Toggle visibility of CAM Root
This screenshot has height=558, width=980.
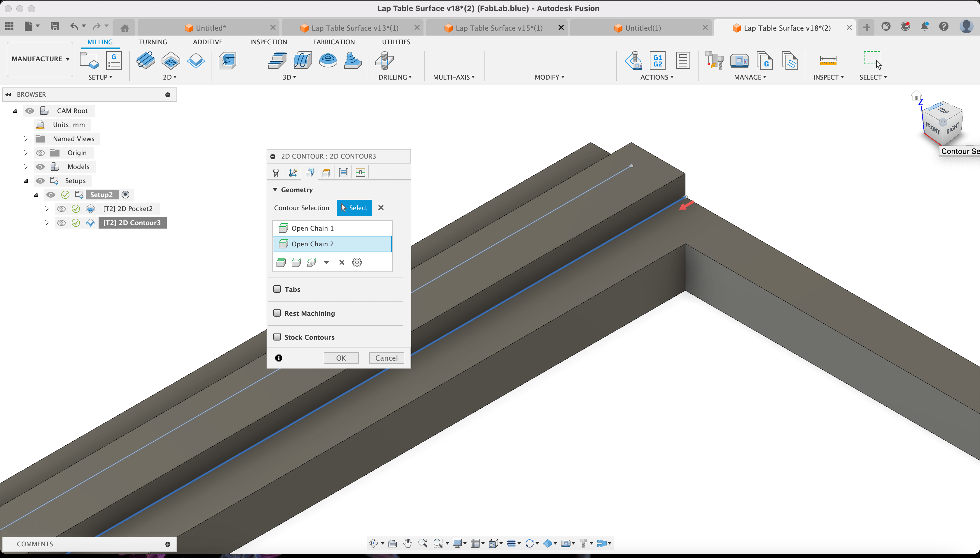tap(29, 111)
